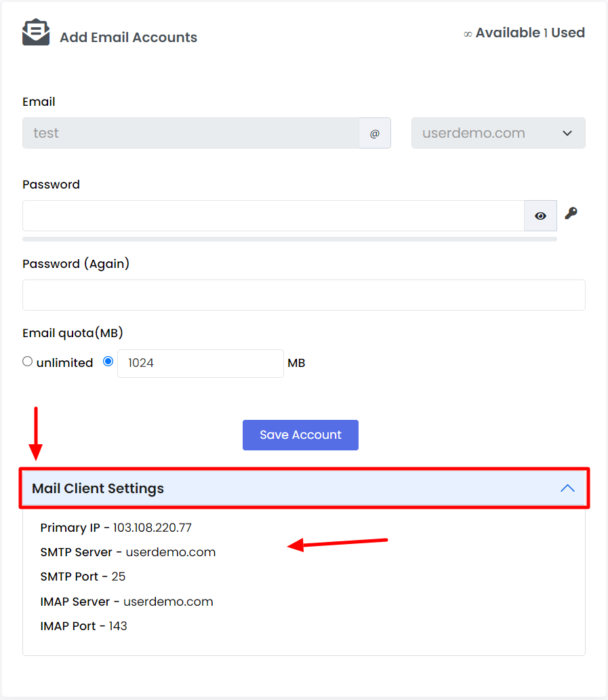Click the infinity Available indicator
This screenshot has height=700, width=608.
point(502,33)
